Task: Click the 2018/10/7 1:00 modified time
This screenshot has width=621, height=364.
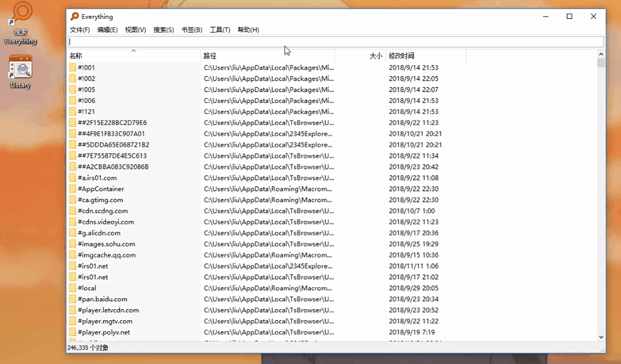Action: point(412,211)
